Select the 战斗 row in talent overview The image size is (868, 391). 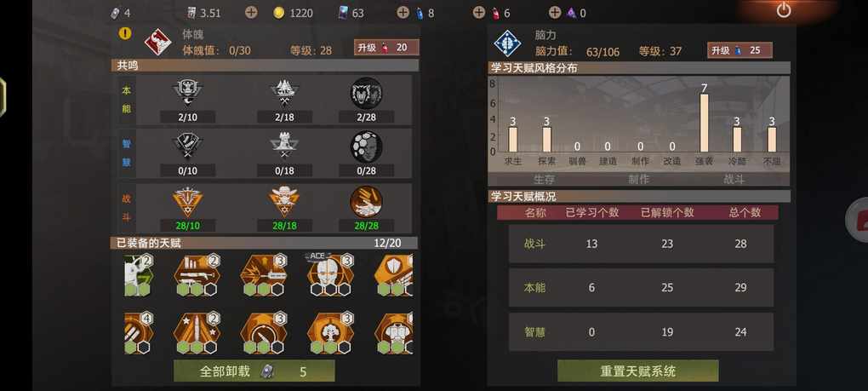click(x=641, y=244)
